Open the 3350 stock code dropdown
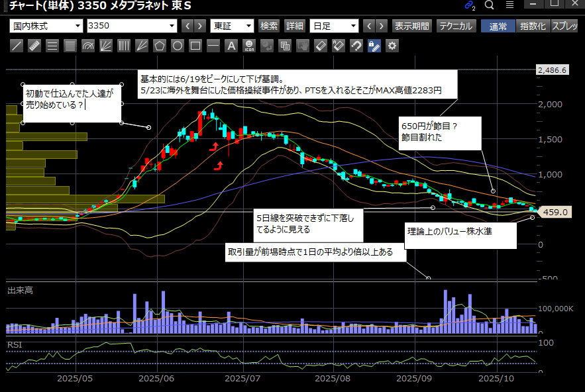 pos(132,26)
